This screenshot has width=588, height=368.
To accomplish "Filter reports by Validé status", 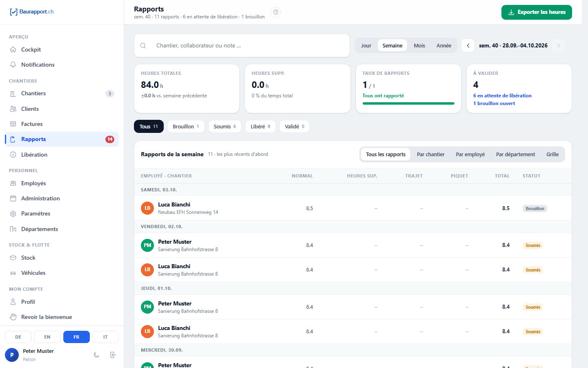I will point(294,126).
